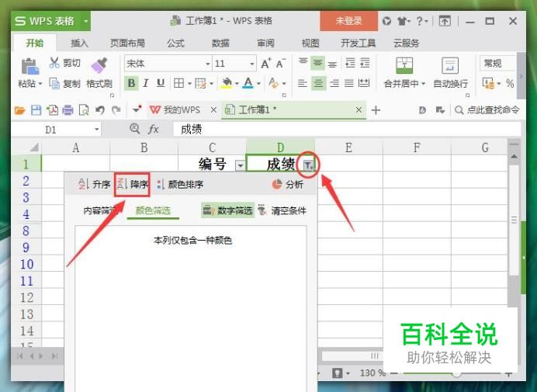Viewport: 537px width, 392px height.
Task: Open the font name dropdown (宋体)
Action: click(x=207, y=64)
